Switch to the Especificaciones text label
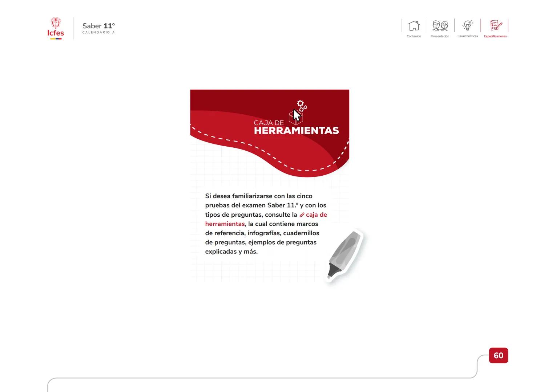 pyautogui.click(x=495, y=36)
